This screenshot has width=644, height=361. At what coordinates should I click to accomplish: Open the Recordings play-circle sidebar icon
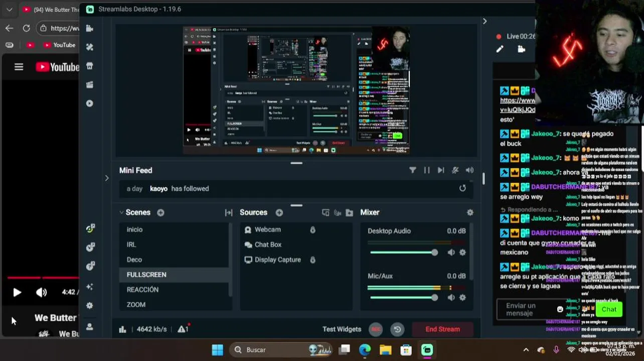pyautogui.click(x=90, y=103)
